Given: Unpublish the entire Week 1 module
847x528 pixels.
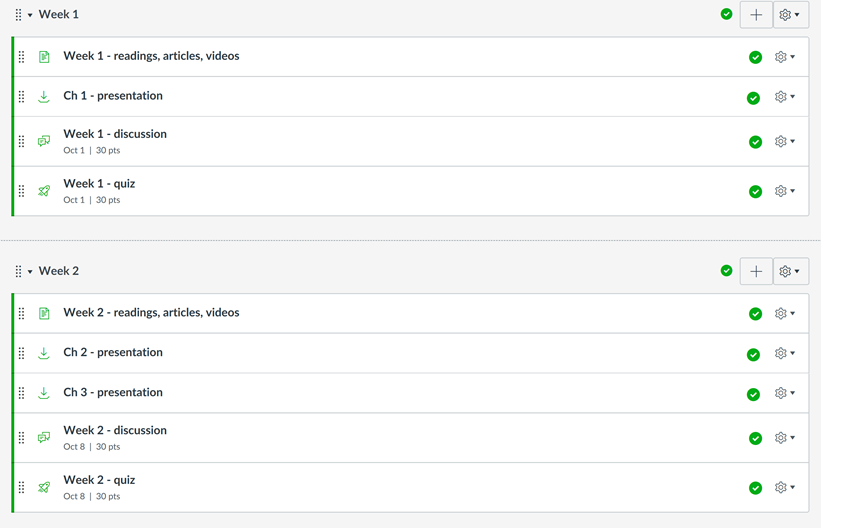Looking at the screenshot, I should click(x=727, y=14).
